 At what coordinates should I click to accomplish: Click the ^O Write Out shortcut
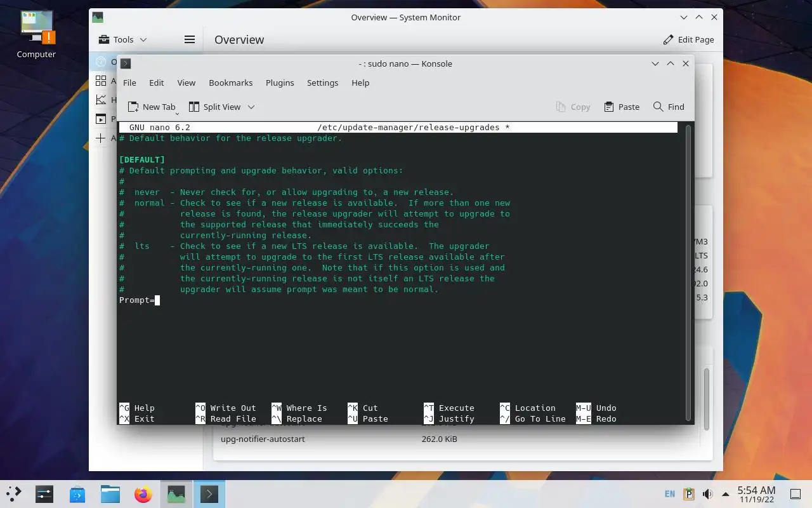pyautogui.click(x=226, y=408)
